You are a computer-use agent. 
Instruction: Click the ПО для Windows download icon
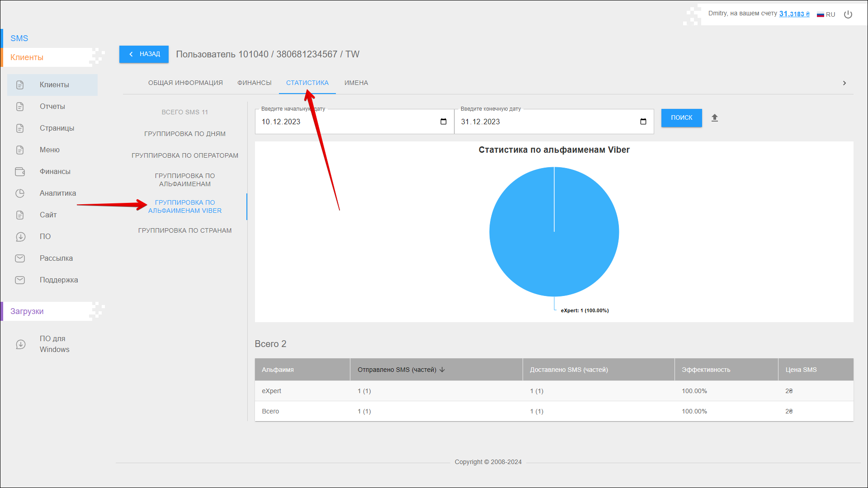point(20,344)
